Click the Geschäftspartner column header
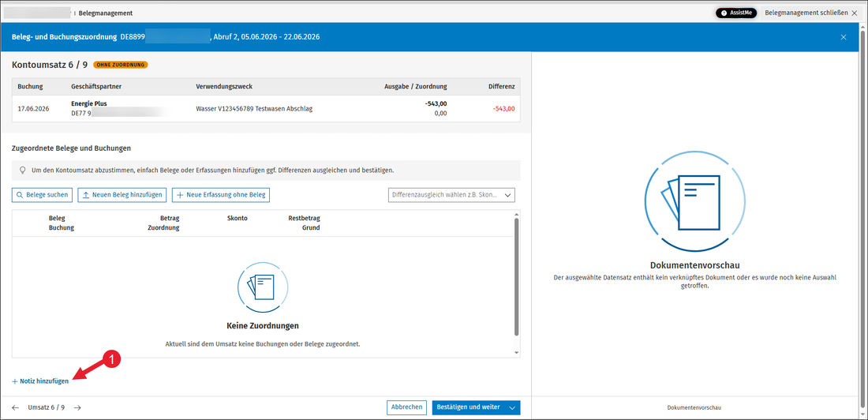Viewport: 868px width, 420px height. click(96, 86)
